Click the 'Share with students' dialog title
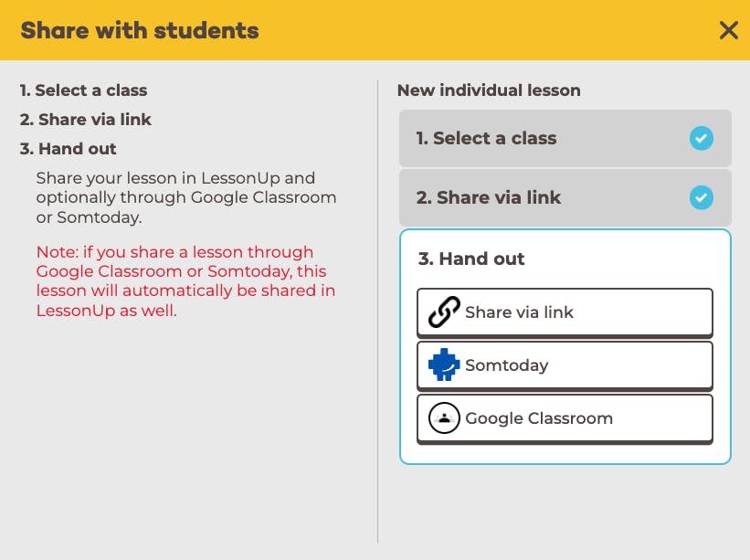The width and height of the screenshot is (750, 560). (x=140, y=30)
